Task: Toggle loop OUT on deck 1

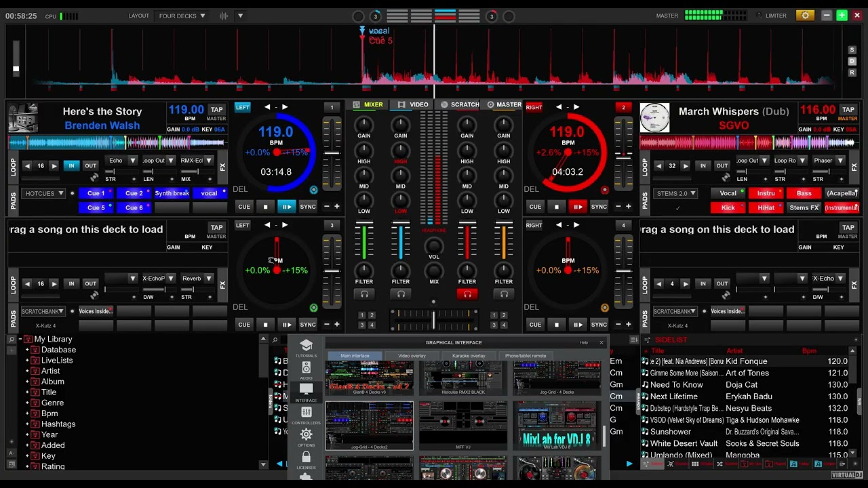Action: [x=90, y=166]
